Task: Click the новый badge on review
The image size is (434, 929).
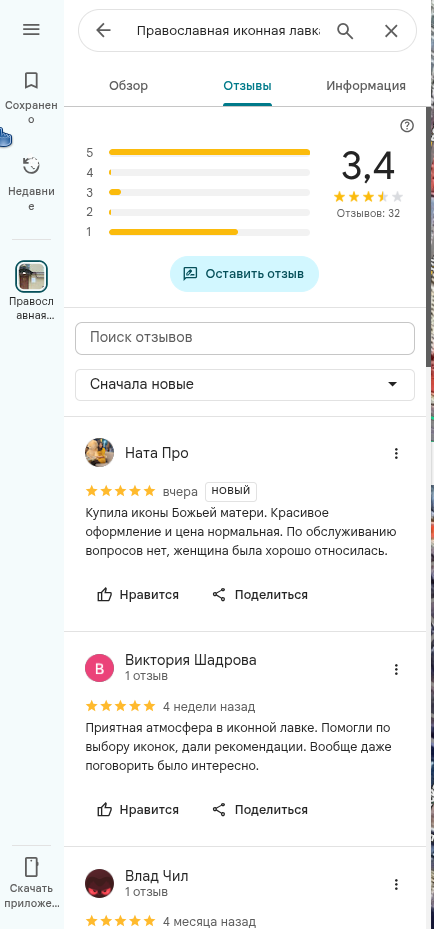Action: click(231, 491)
